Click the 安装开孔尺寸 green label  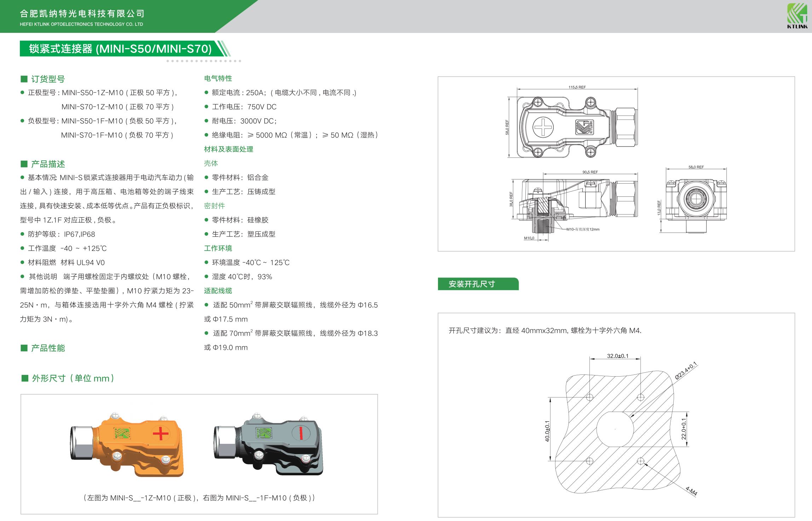click(x=478, y=284)
